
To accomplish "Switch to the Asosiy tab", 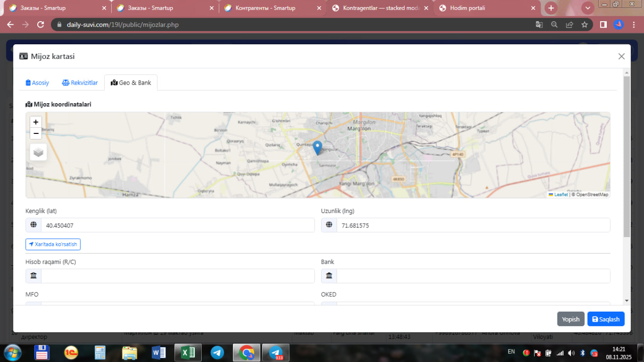I will 38,83.
